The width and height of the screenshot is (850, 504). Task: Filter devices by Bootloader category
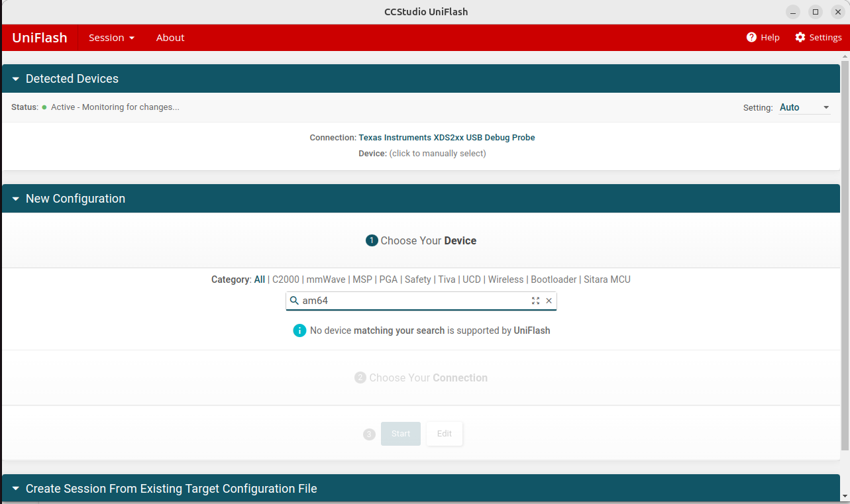pos(554,279)
